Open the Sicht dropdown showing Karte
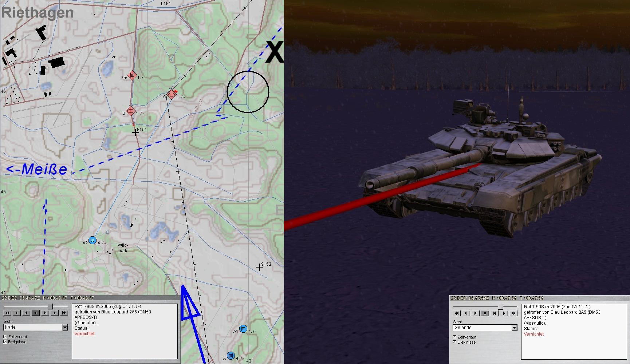 click(x=65, y=328)
